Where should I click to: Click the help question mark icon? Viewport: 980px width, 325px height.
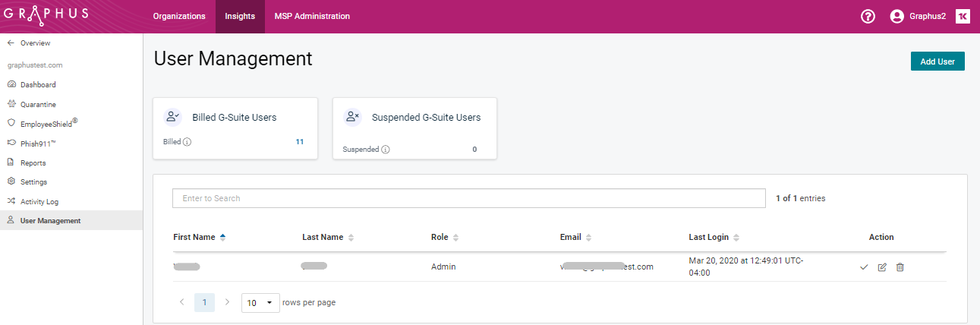[868, 17]
